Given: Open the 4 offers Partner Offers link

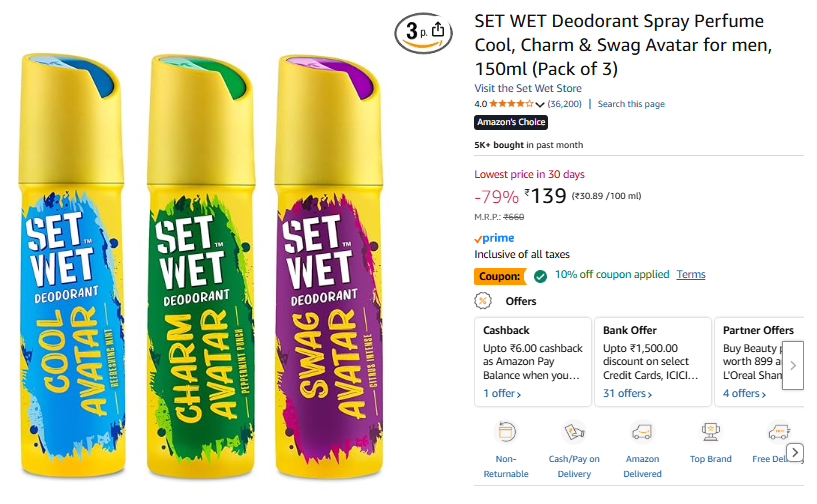Looking at the screenshot, I should (744, 394).
